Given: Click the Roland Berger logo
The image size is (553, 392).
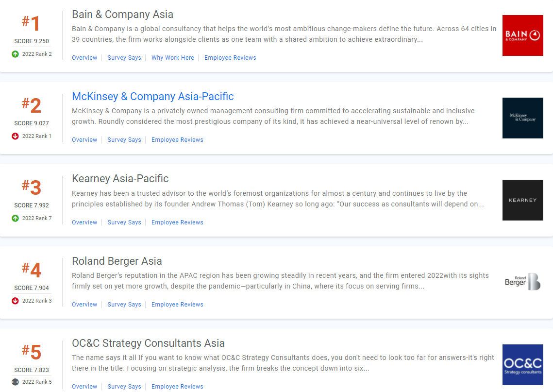Looking at the screenshot, I should [x=523, y=282].
